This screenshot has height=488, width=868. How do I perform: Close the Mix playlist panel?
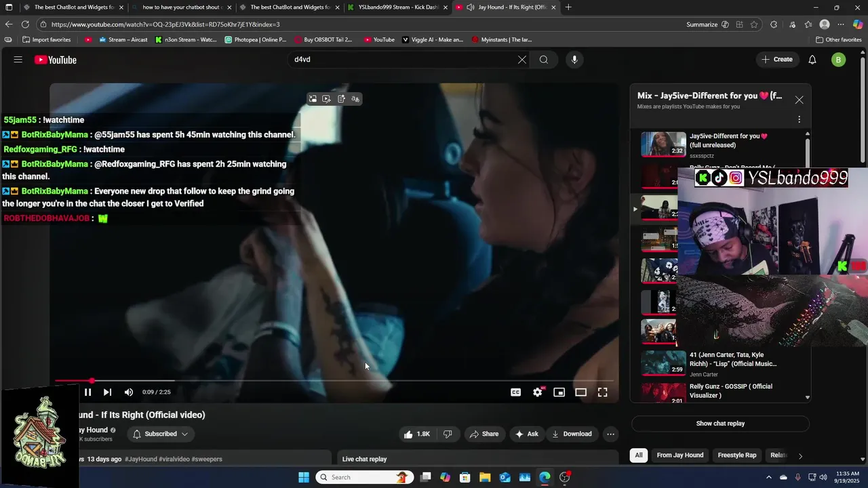tap(800, 100)
